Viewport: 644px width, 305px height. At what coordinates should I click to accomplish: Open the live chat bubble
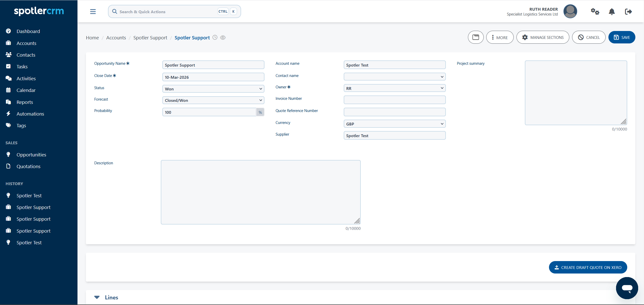coord(627,288)
